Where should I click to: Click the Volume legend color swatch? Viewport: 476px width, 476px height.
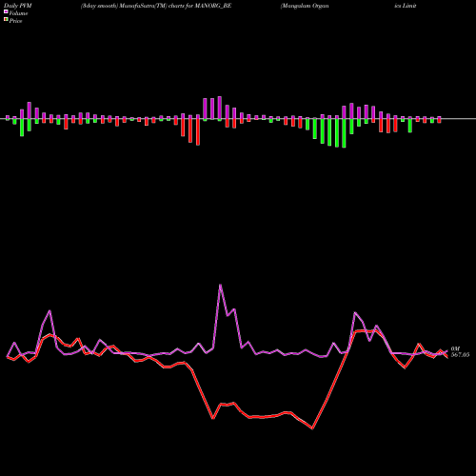click(x=6, y=11)
